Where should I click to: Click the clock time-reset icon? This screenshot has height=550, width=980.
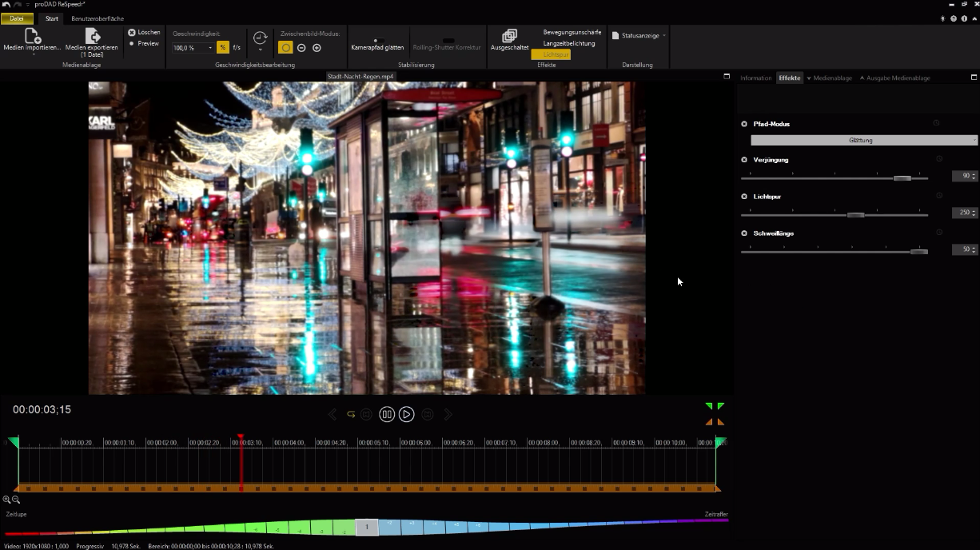click(260, 38)
